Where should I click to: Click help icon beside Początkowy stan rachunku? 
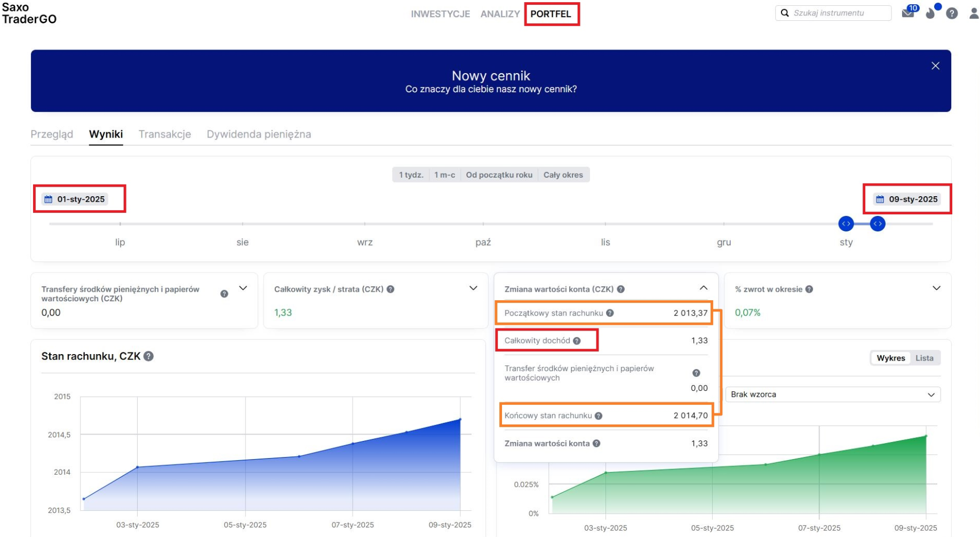610,313
